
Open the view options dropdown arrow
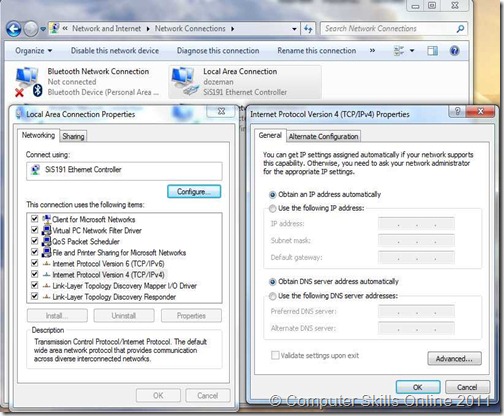pyautogui.click(x=412, y=51)
